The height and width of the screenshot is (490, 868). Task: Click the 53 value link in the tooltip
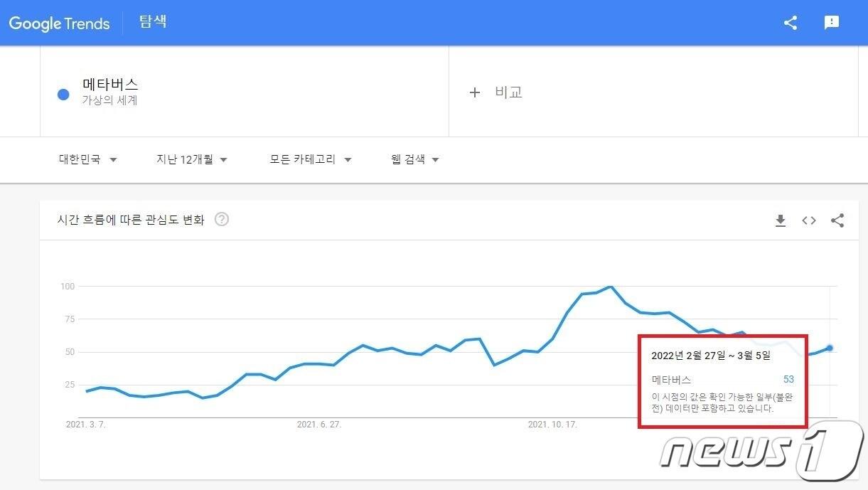(x=788, y=379)
